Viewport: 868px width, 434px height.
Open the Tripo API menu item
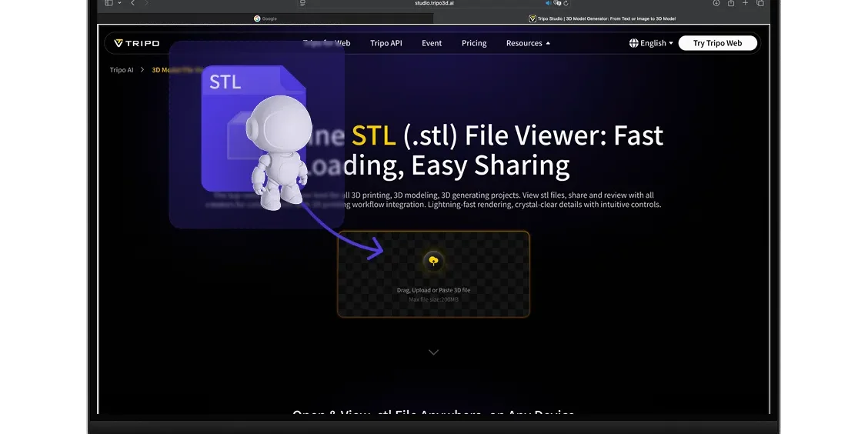(386, 43)
